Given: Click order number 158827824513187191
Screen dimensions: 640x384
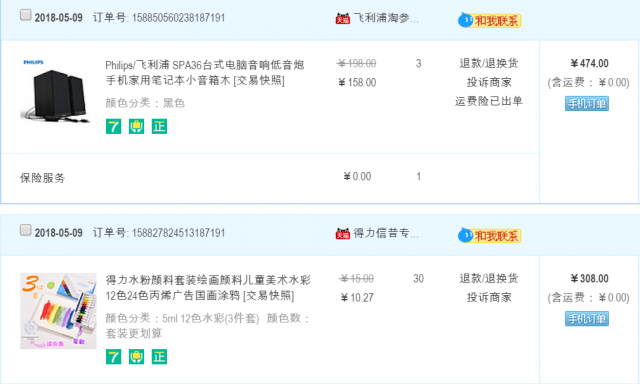Looking at the screenshot, I should pos(178,233).
